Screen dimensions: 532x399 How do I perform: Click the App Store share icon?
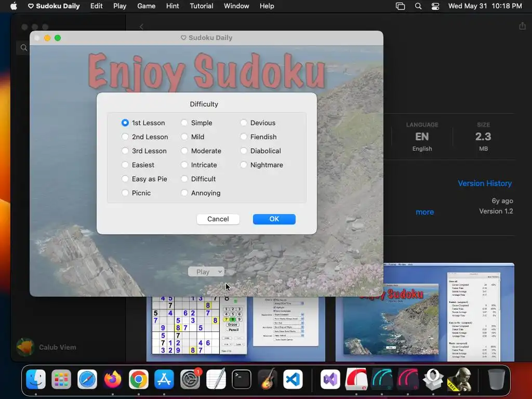pos(522,26)
